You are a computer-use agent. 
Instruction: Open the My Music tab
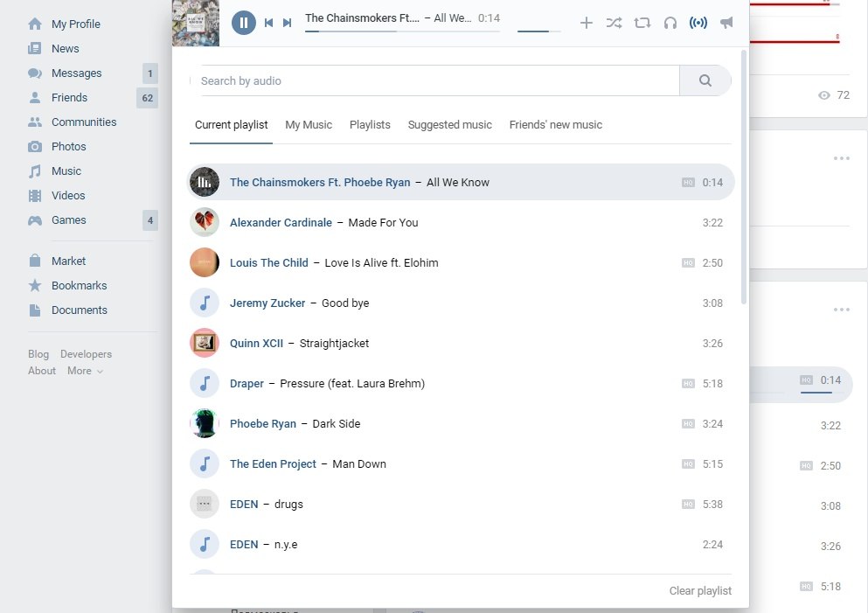pos(309,125)
